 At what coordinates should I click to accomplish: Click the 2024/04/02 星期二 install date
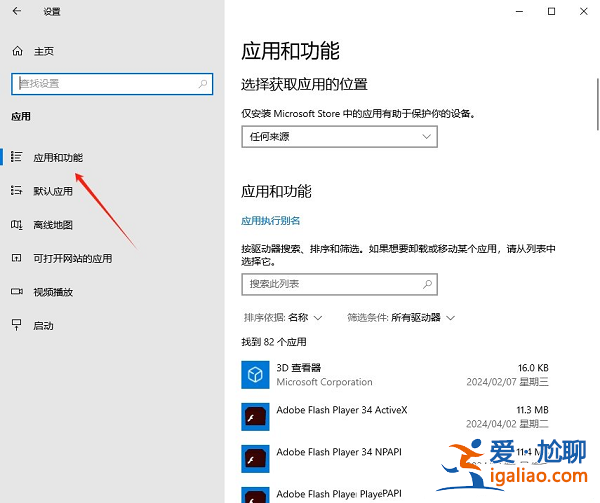click(507, 424)
